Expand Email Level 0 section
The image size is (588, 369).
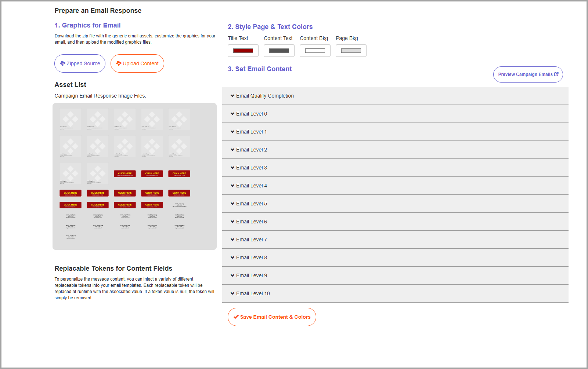tap(395, 114)
